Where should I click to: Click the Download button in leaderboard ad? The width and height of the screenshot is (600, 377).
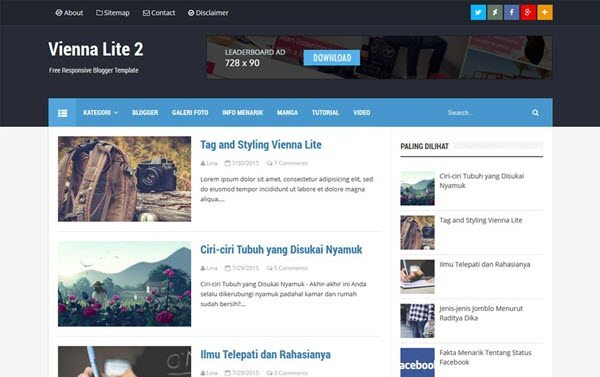point(332,58)
